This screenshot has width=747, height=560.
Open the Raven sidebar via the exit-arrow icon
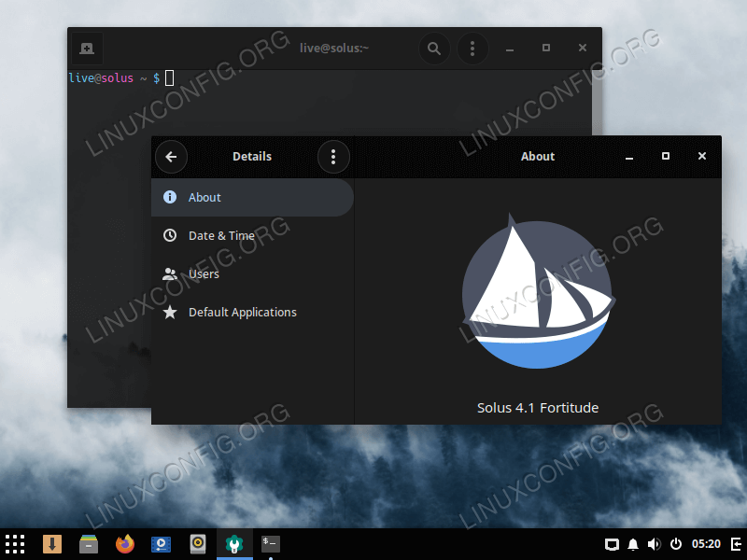pyautogui.click(x=737, y=544)
